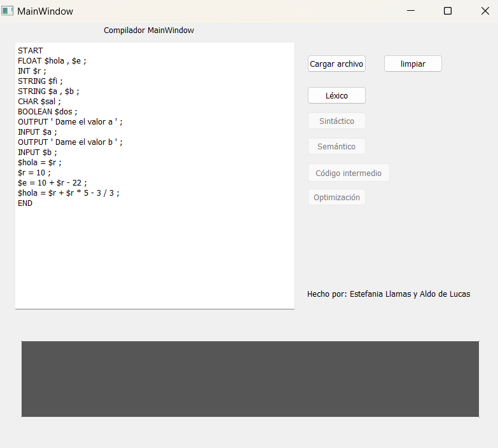
Task: Click the '$hola = $r + $r * 5 - 3 / 3 ;' line
Action: (x=68, y=193)
